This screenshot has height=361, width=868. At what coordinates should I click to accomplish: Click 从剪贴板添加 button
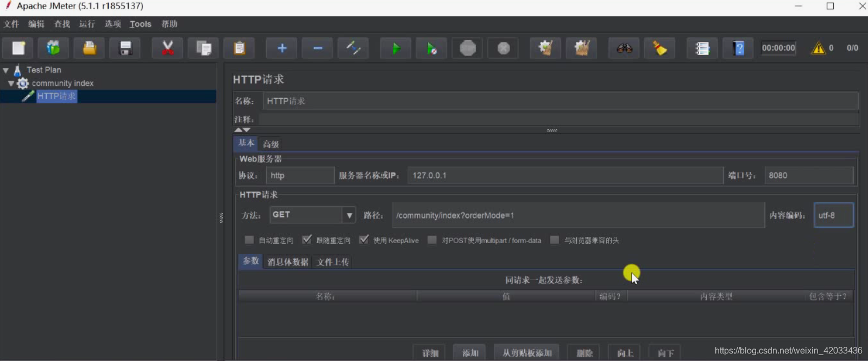[527, 353]
